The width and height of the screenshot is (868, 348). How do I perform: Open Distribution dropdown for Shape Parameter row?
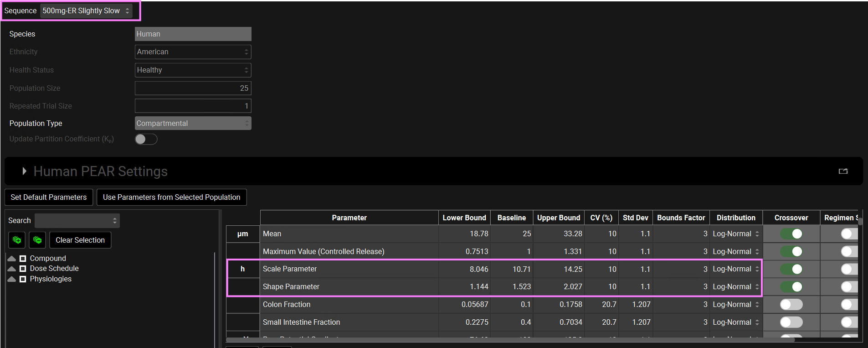[x=735, y=287]
